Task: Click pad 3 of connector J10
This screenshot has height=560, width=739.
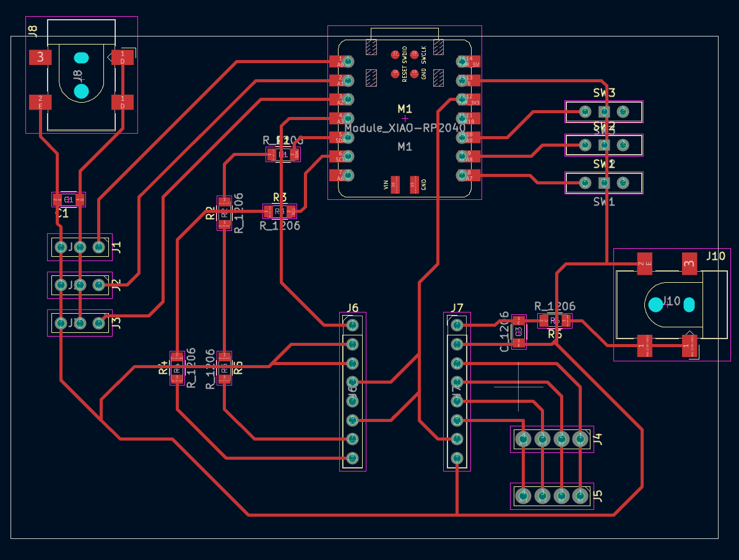Action: tap(689, 264)
